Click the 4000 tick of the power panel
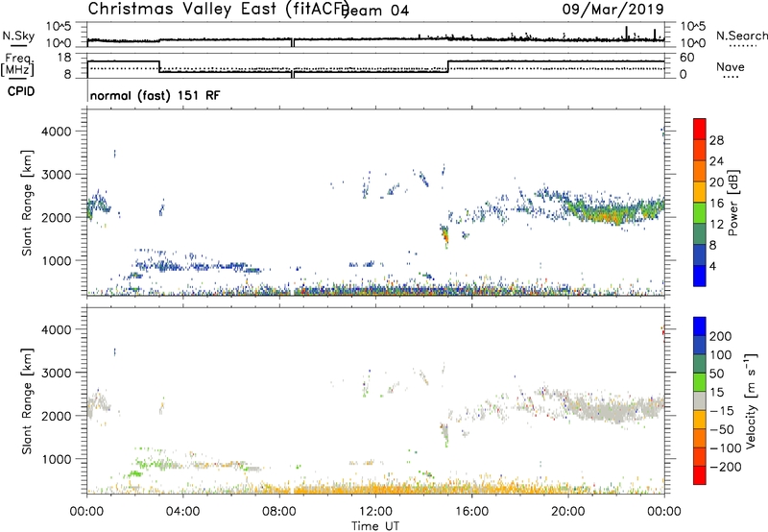This screenshot has width=768, height=532. pos(56,132)
